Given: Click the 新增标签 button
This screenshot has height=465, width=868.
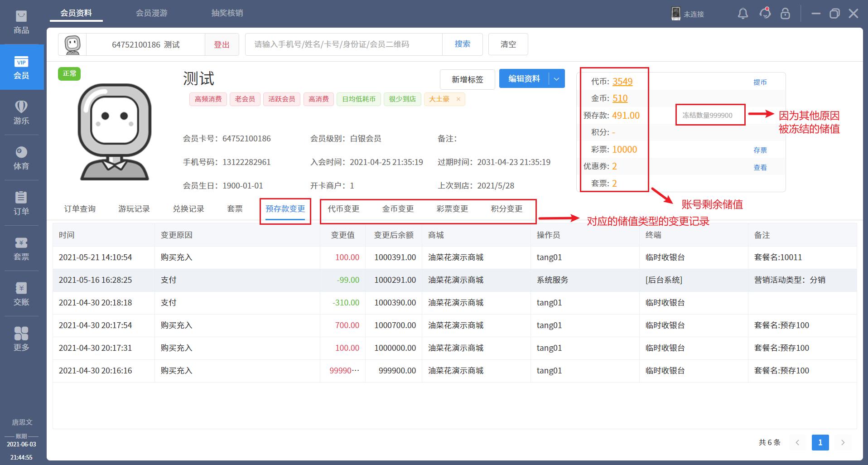Looking at the screenshot, I should tap(468, 79).
